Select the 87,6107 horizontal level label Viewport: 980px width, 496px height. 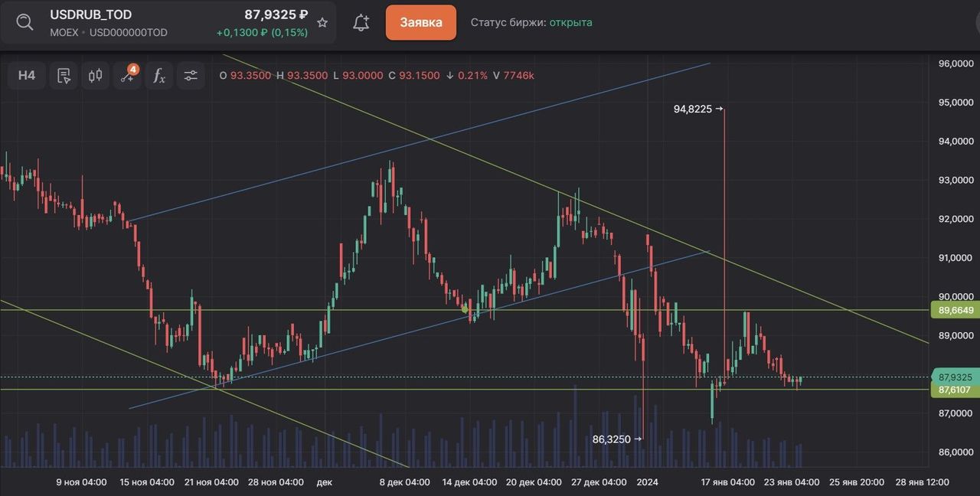955,390
